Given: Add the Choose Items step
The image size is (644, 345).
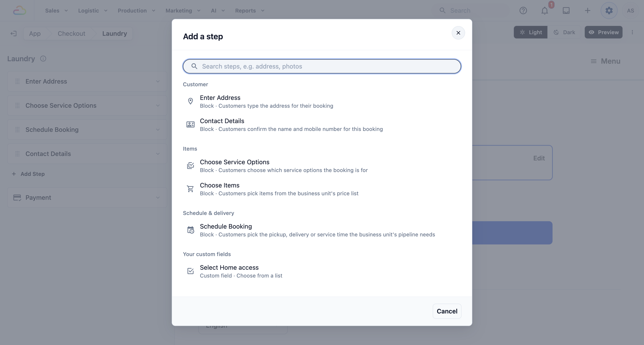Looking at the screenshot, I should pyautogui.click(x=322, y=189).
